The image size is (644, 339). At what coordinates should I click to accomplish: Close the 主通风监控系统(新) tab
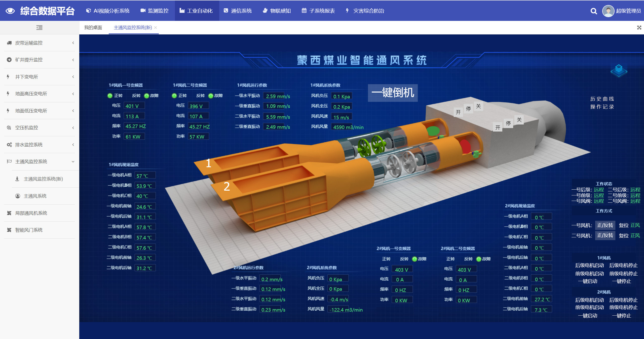(156, 28)
